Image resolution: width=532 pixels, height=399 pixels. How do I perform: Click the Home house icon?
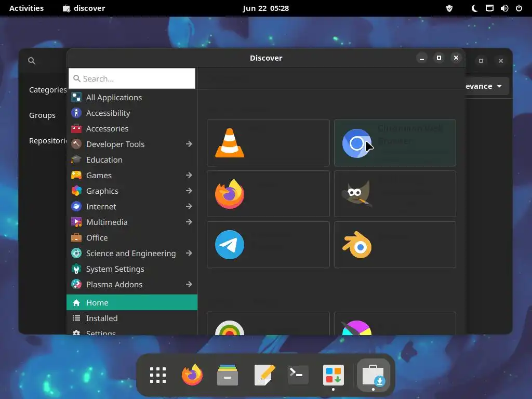tap(76, 303)
